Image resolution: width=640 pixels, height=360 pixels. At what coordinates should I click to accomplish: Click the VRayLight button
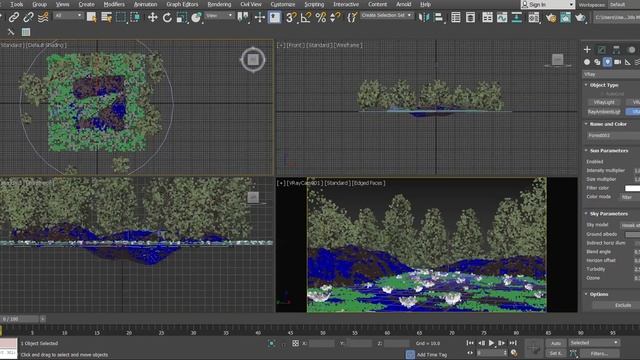(x=604, y=102)
